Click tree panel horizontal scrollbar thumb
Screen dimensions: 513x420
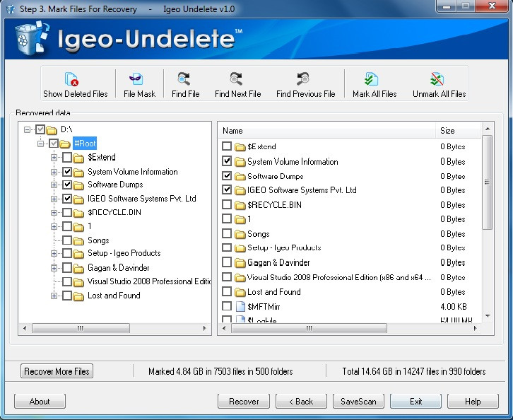[81, 328]
